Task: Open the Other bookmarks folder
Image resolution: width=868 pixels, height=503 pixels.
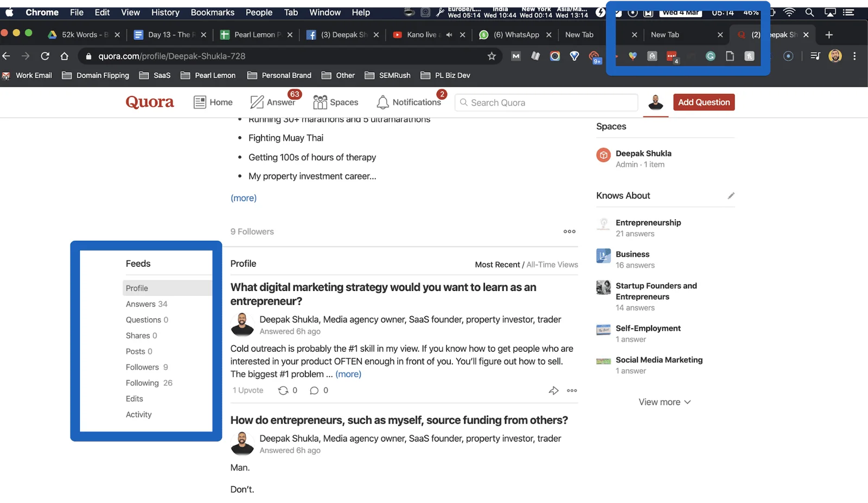Action: [338, 75]
